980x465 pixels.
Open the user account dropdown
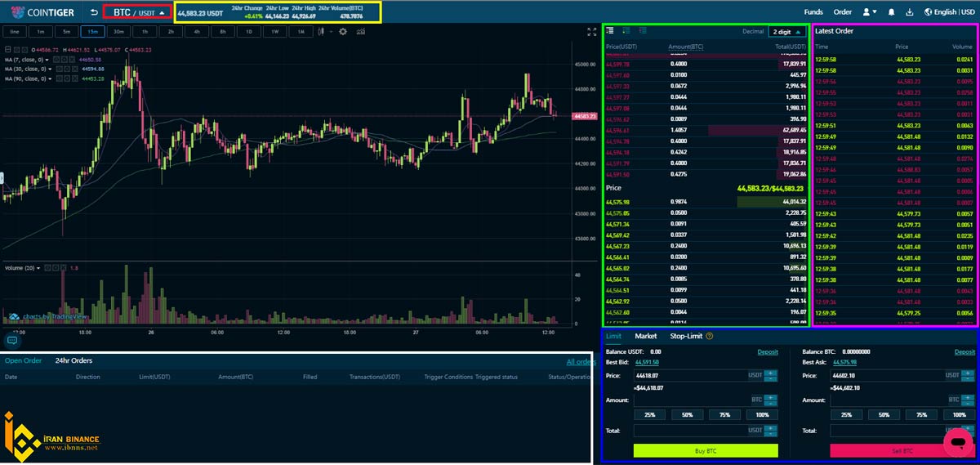pos(870,12)
